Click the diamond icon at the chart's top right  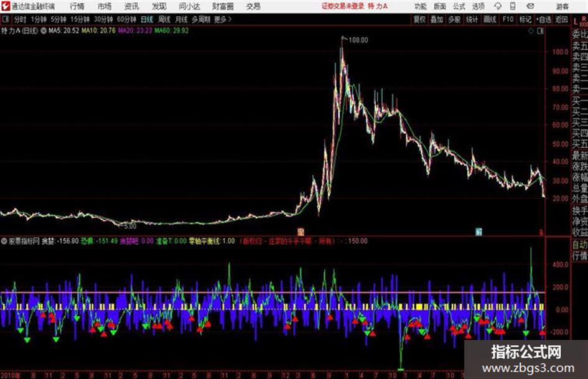click(x=531, y=31)
